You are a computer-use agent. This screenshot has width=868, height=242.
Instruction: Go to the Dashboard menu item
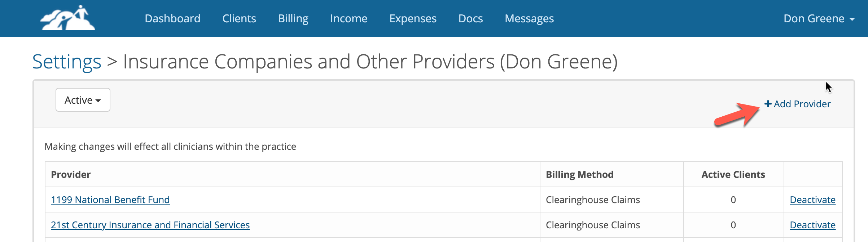172,18
